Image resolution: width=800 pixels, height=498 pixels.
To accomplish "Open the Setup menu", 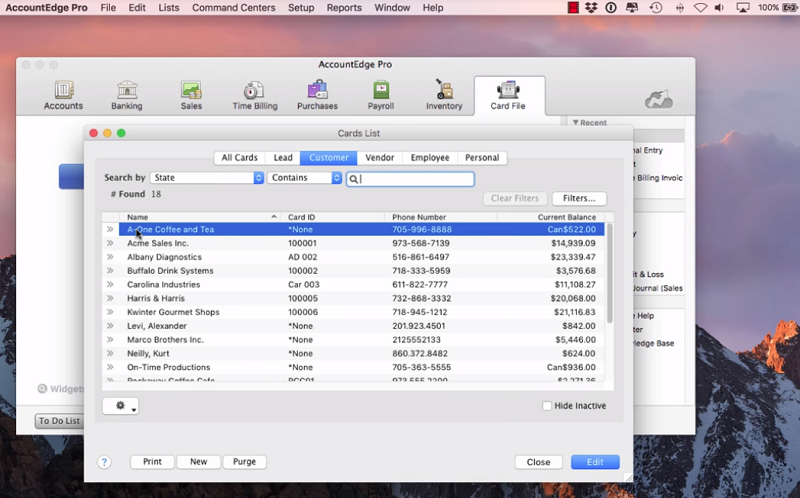I will coord(301,8).
